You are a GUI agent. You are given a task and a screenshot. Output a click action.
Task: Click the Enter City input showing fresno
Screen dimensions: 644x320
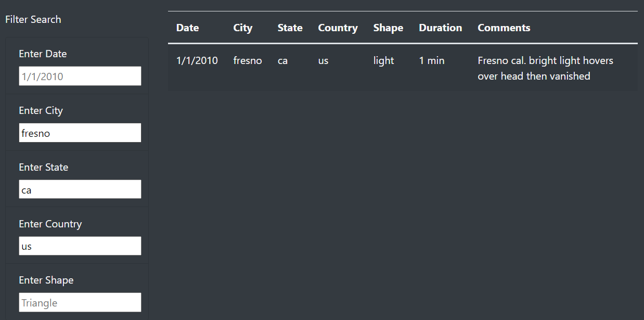[x=80, y=133]
